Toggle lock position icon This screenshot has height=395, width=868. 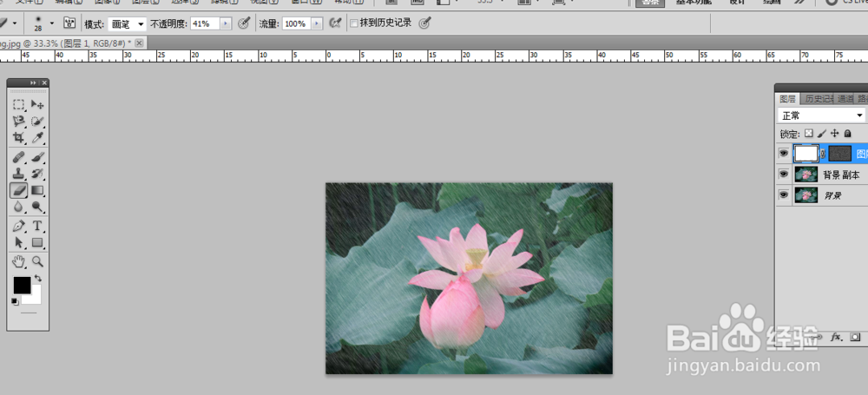pos(835,134)
